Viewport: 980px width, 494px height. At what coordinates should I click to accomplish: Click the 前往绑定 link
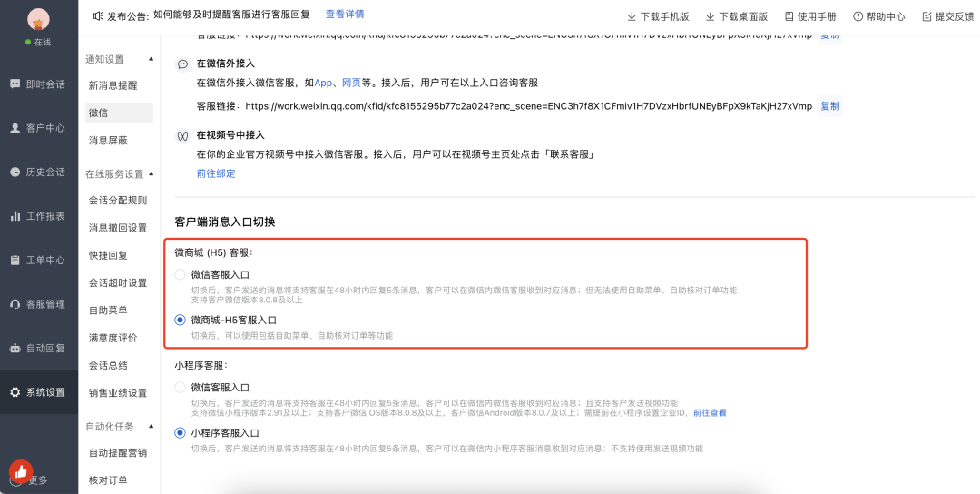click(216, 173)
